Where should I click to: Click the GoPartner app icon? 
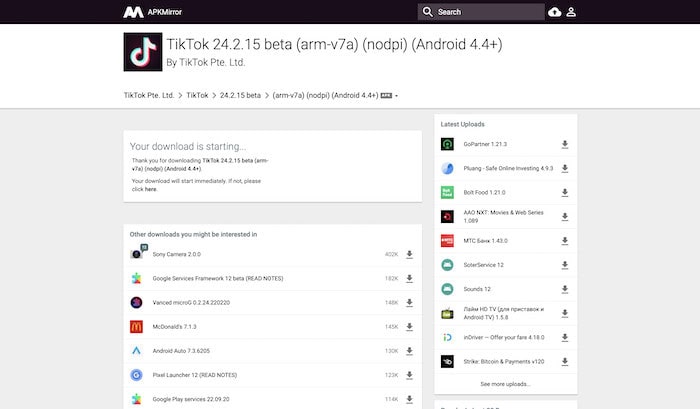coord(447,144)
